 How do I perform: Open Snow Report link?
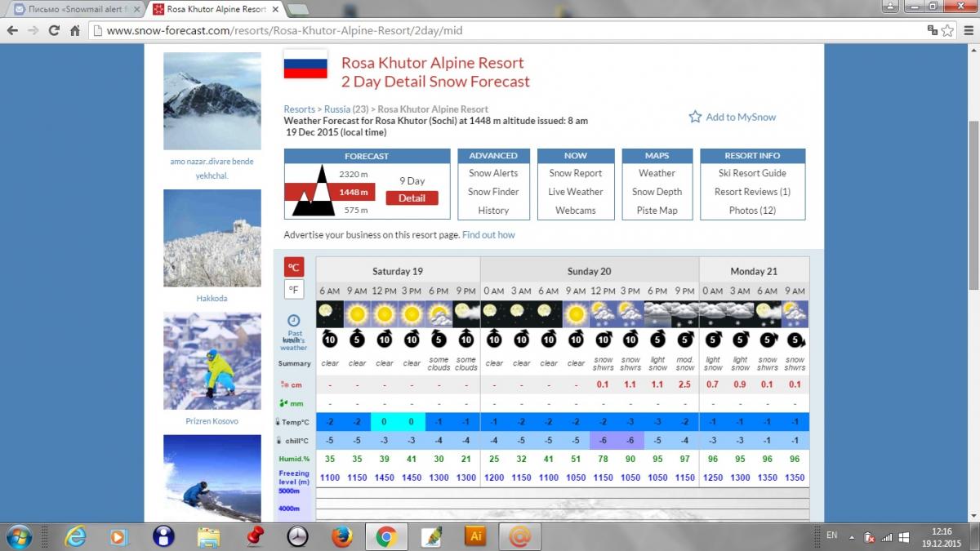tap(576, 173)
